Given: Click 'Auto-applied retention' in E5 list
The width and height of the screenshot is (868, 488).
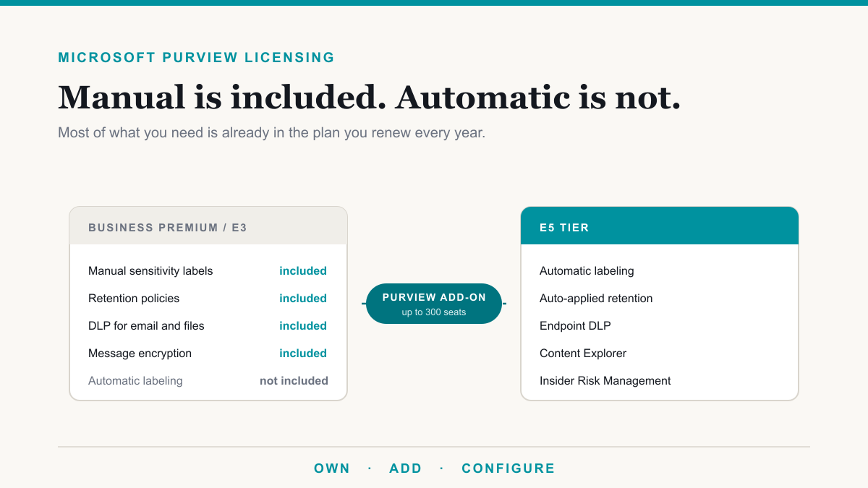Looking at the screenshot, I should [596, 299].
